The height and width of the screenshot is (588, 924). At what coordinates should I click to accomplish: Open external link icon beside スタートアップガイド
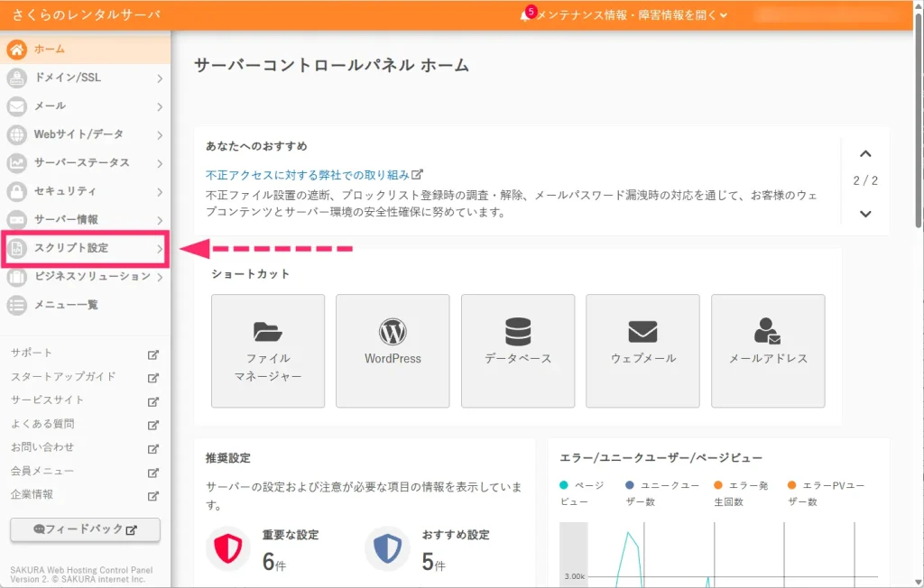coord(153,378)
